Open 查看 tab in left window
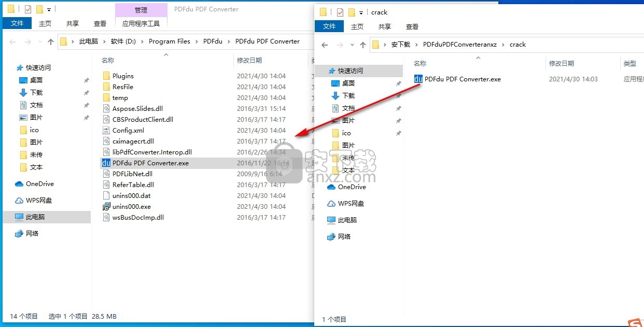Viewport: 644px width, 327px height. 100,23
